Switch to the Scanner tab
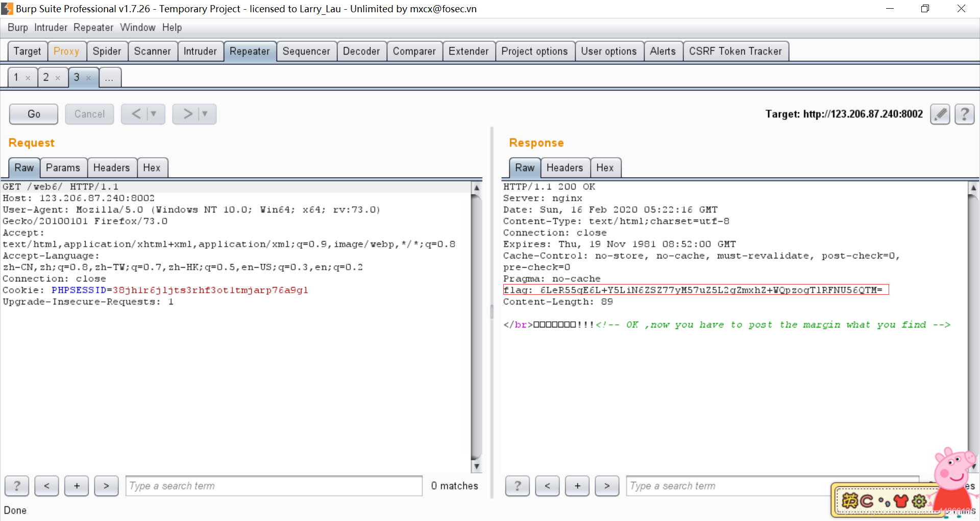The width and height of the screenshot is (980, 521). [152, 51]
